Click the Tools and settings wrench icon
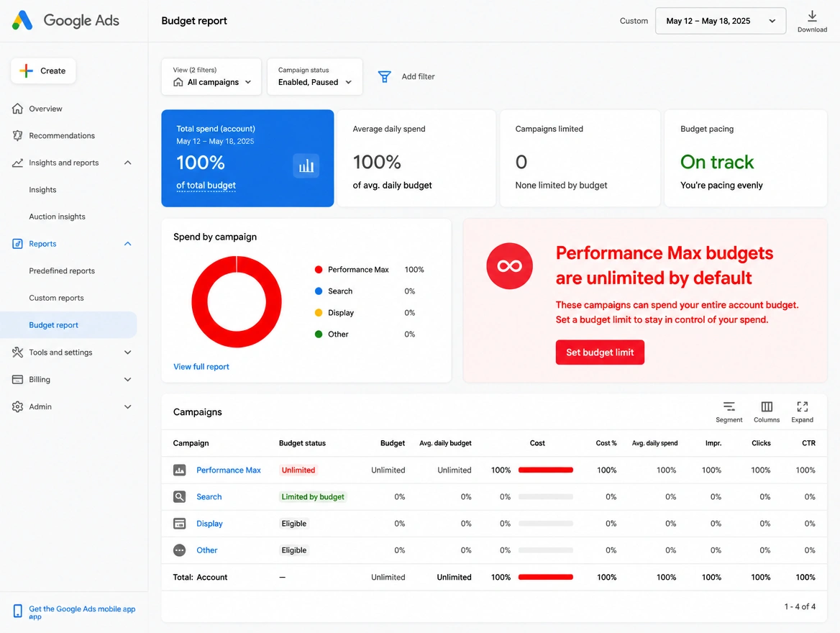This screenshot has width=840, height=633. pyautogui.click(x=18, y=352)
